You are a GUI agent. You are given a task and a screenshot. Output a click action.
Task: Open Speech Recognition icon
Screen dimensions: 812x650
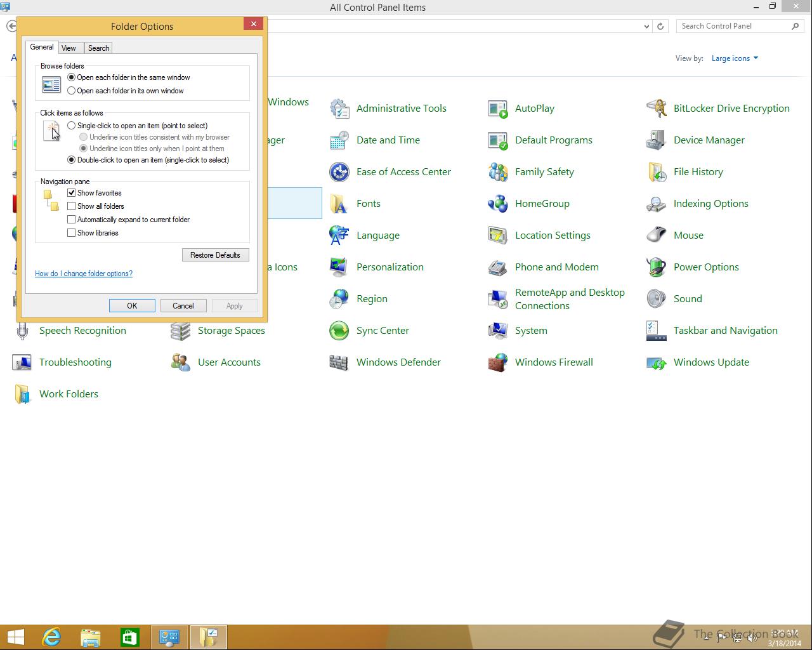(22, 331)
